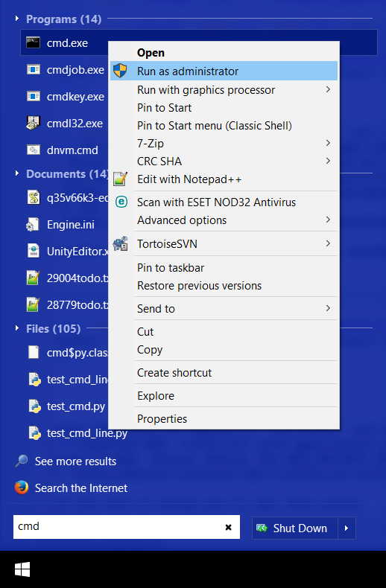Select cmdl32.exe text in results
The image size is (386, 588).
[x=75, y=124]
